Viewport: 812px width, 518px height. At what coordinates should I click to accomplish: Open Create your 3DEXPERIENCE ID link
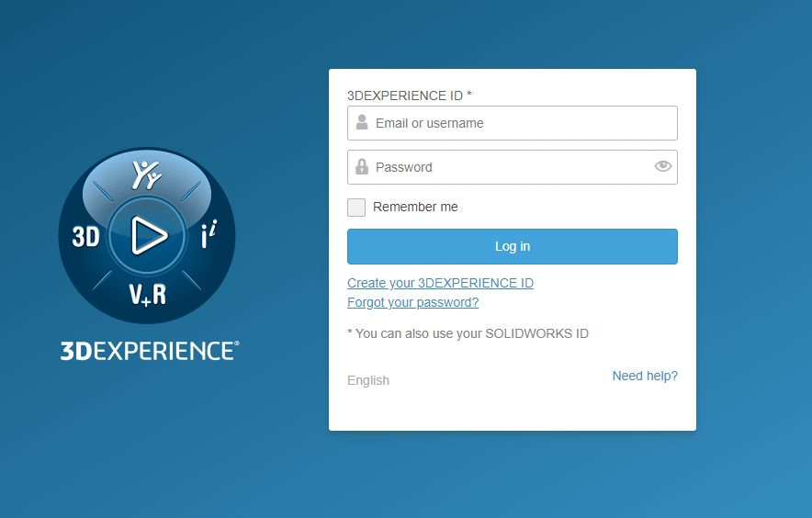[440, 284]
